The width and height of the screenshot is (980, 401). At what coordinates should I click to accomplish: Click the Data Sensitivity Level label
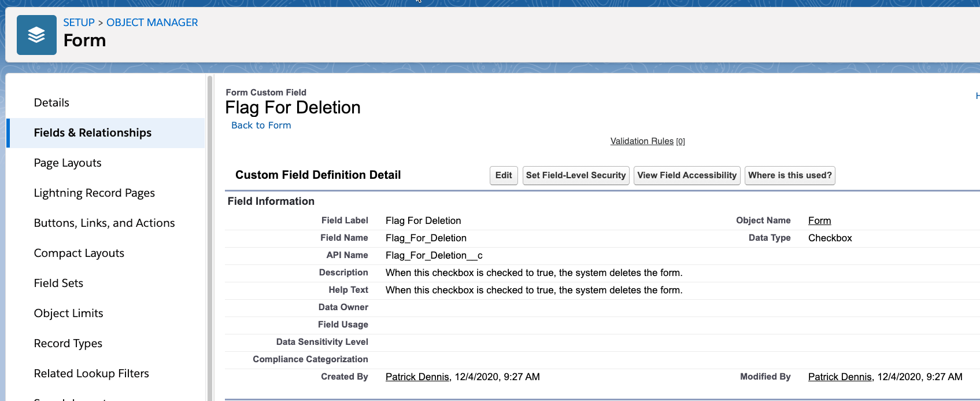(x=322, y=342)
